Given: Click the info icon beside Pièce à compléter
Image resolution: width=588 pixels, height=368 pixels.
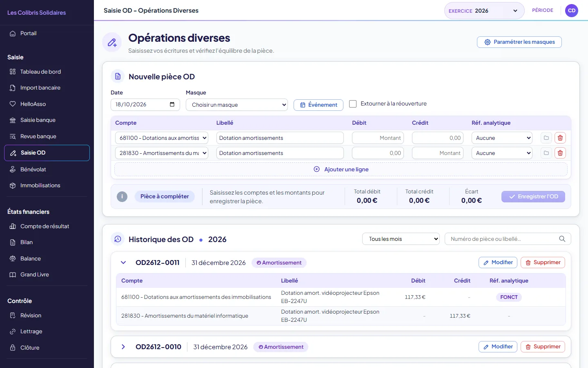Looking at the screenshot, I should [122, 197].
